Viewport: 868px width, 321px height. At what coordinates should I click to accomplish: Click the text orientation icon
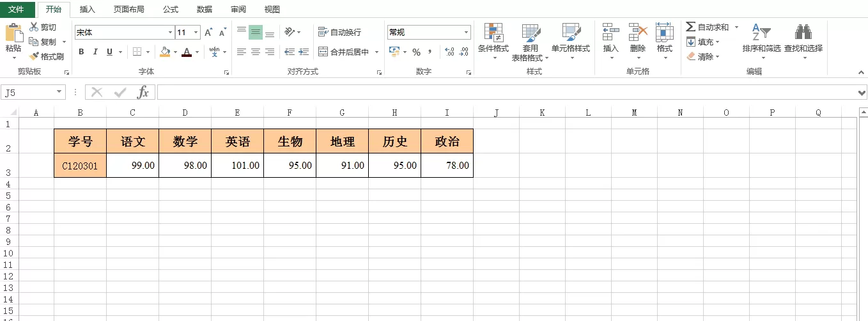[290, 32]
